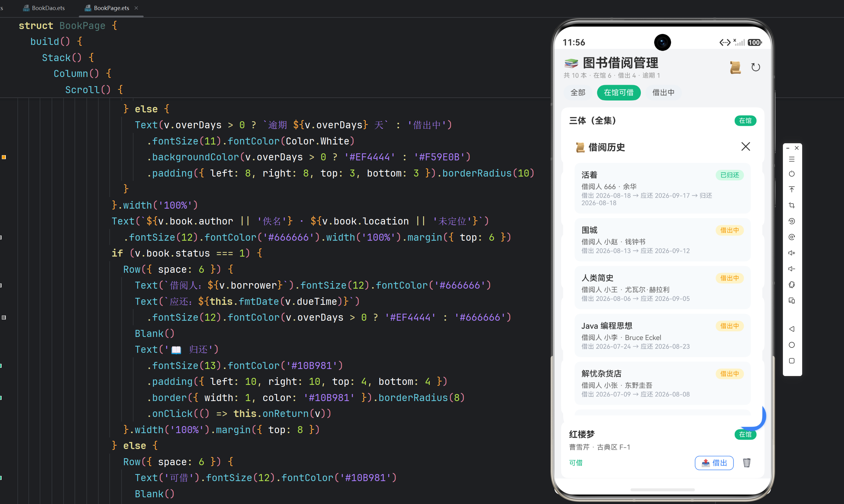
Task: Click the 'build()' sticky scope line
Action: tap(50, 42)
